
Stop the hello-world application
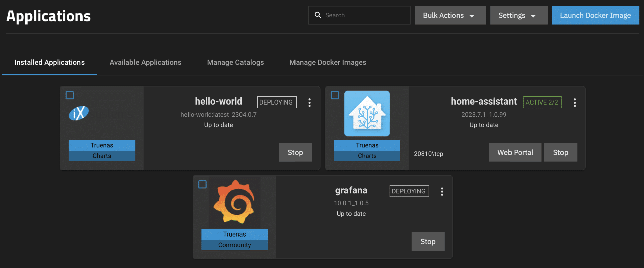click(295, 152)
